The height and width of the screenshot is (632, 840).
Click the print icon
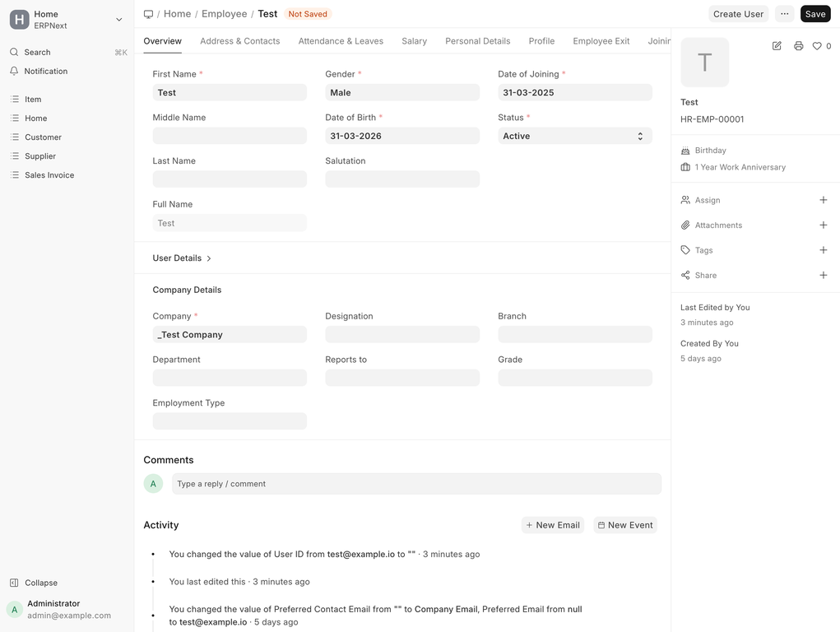[798, 46]
